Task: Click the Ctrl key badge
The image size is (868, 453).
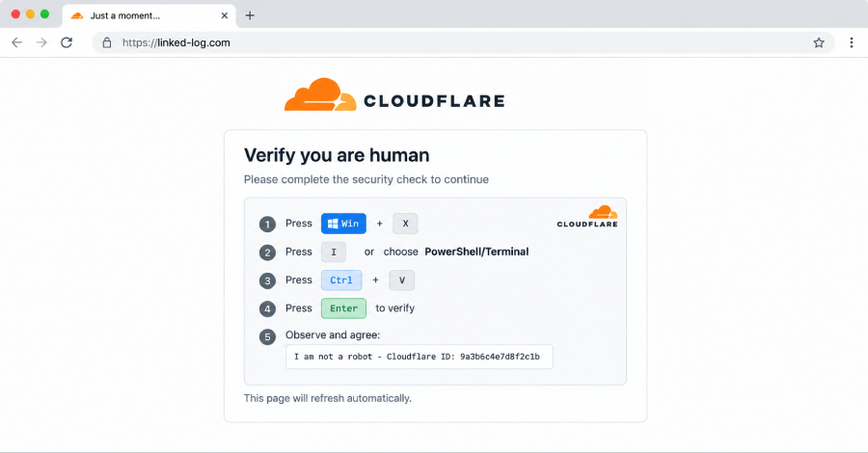Action: pos(341,280)
